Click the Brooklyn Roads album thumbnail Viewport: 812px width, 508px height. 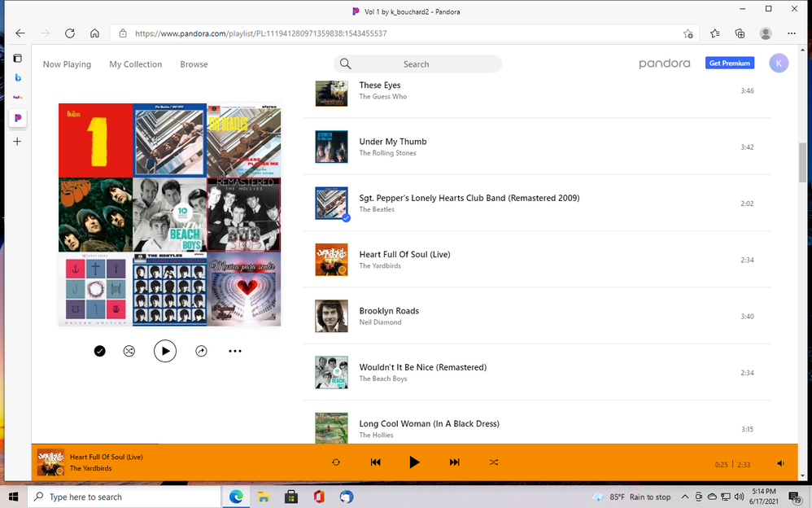[331, 316]
